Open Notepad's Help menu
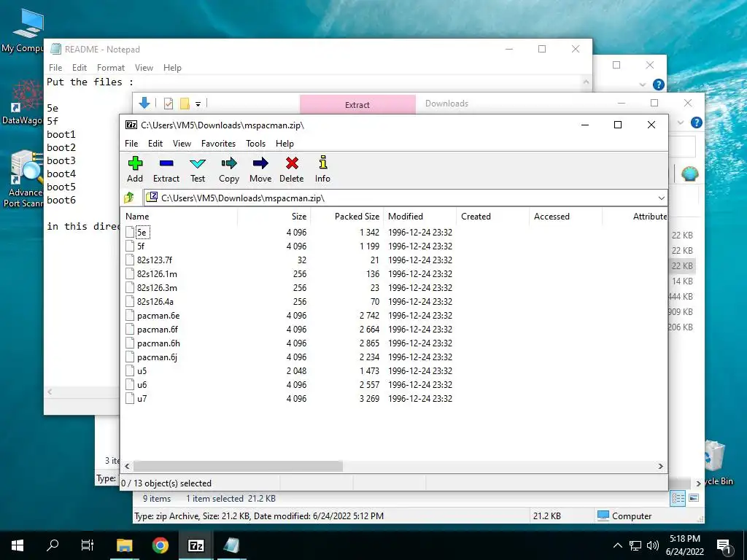This screenshot has height=560, width=747. pos(172,68)
